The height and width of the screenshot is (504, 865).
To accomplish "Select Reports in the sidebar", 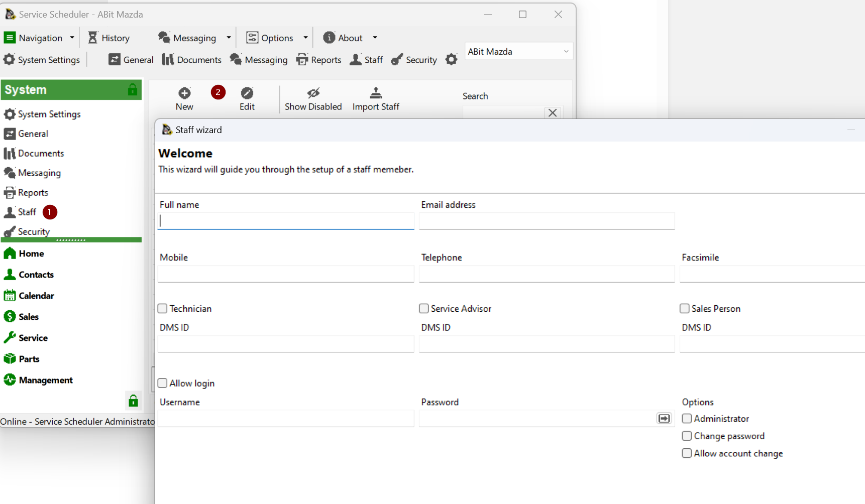I will 26,192.
